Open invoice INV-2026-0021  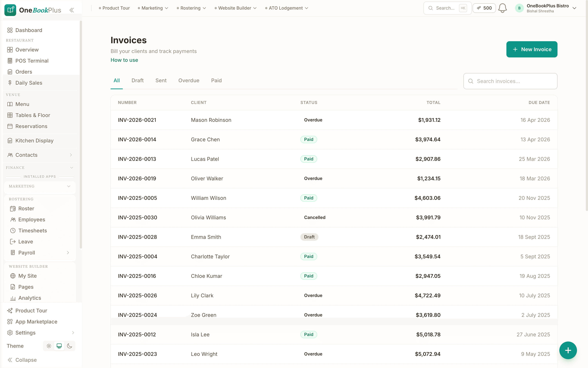pos(334,120)
